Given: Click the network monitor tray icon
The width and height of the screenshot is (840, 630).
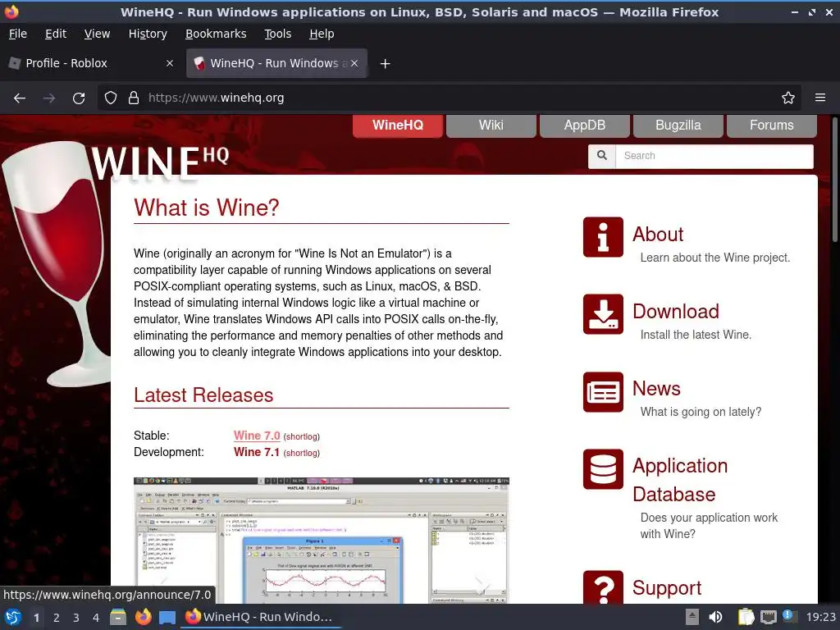Looking at the screenshot, I should (x=768, y=617).
